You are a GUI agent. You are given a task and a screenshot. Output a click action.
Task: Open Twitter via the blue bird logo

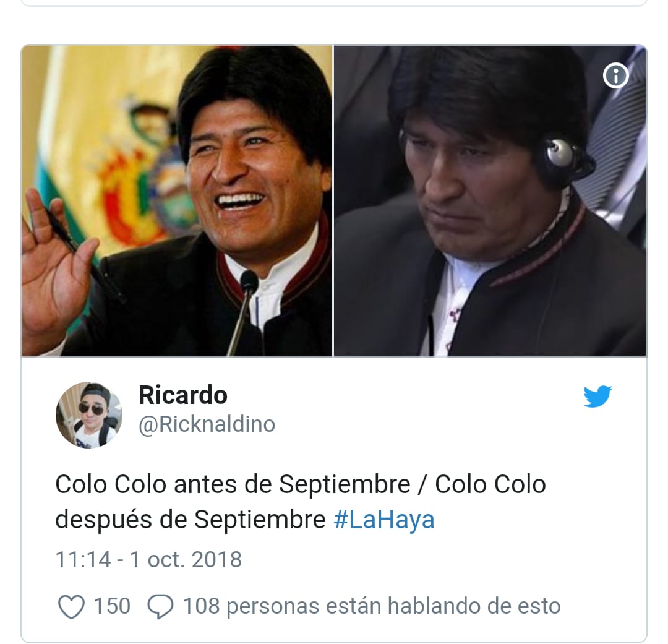597,397
